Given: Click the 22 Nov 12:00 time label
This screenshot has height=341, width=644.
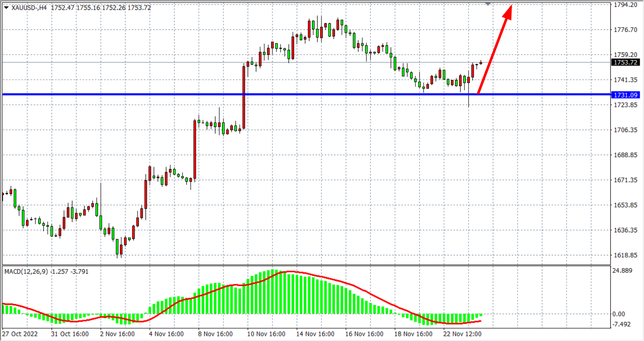Looking at the screenshot, I should [462, 334].
